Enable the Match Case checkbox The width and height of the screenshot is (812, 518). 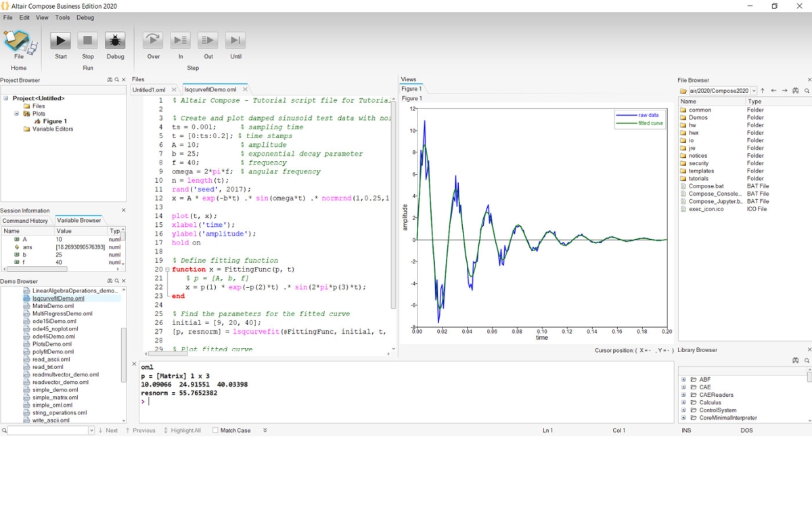pos(215,431)
